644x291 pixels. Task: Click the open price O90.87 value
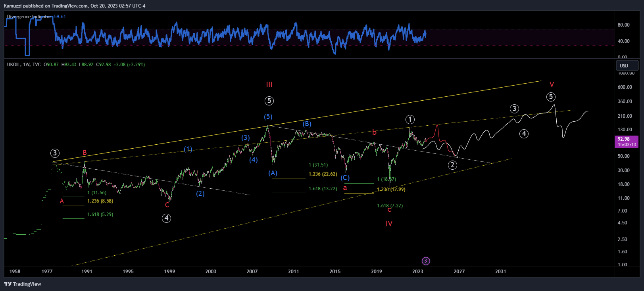coord(51,65)
